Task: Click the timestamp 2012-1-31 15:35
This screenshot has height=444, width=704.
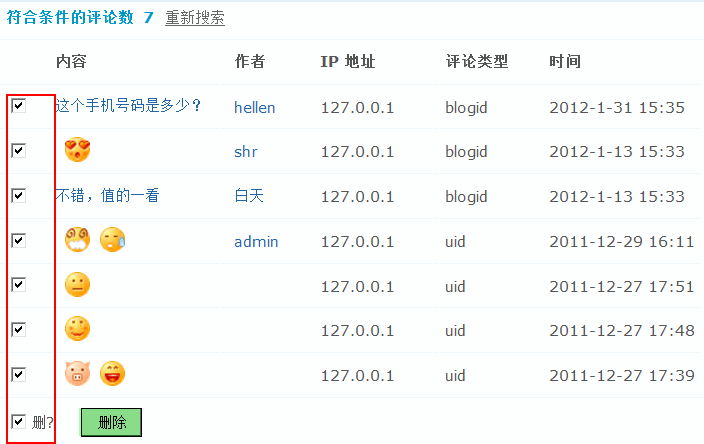Action: click(x=617, y=108)
